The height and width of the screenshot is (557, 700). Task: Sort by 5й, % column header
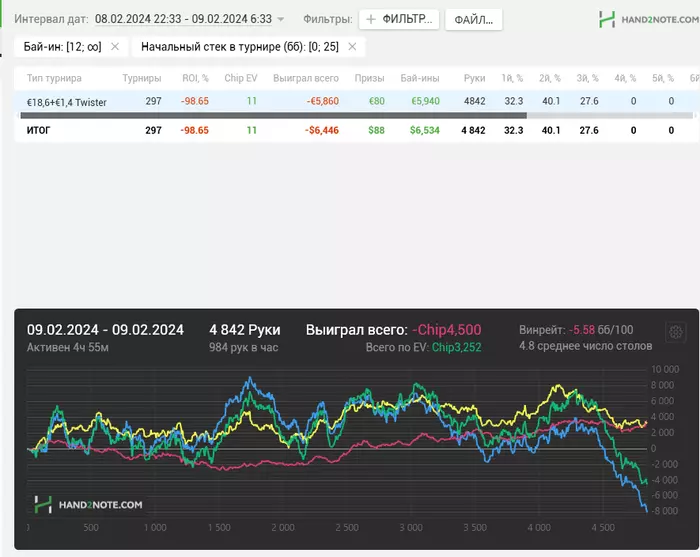pos(663,78)
